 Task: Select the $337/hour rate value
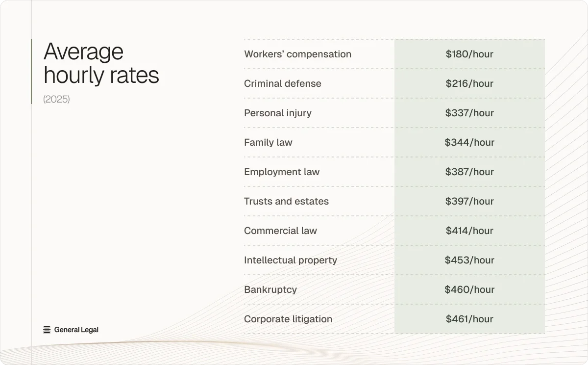(469, 113)
